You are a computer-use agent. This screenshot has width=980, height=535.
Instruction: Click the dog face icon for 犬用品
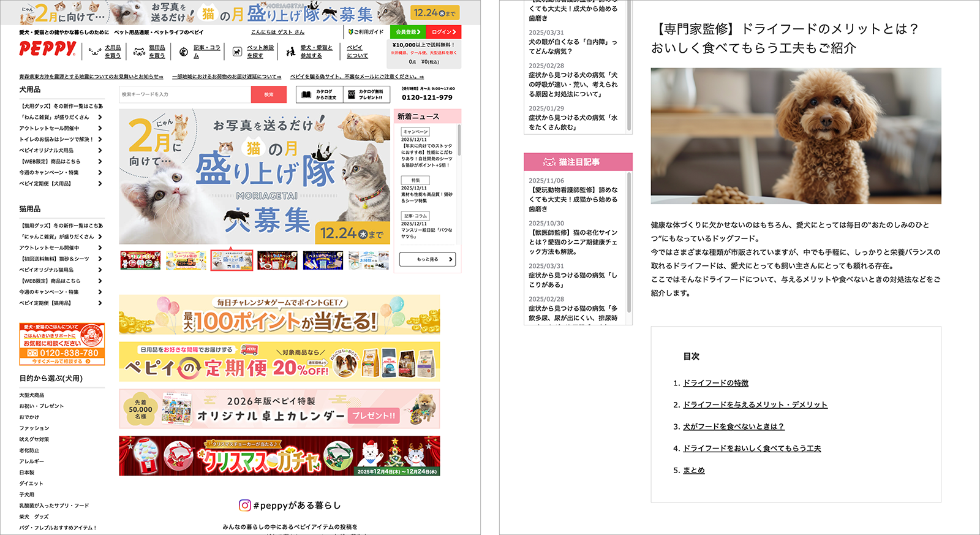pos(94,52)
